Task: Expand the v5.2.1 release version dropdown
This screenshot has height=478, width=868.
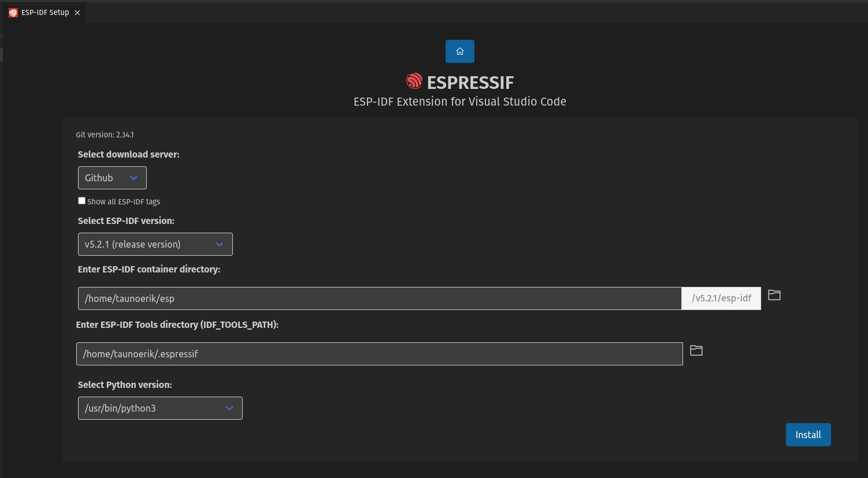Action: tap(155, 244)
